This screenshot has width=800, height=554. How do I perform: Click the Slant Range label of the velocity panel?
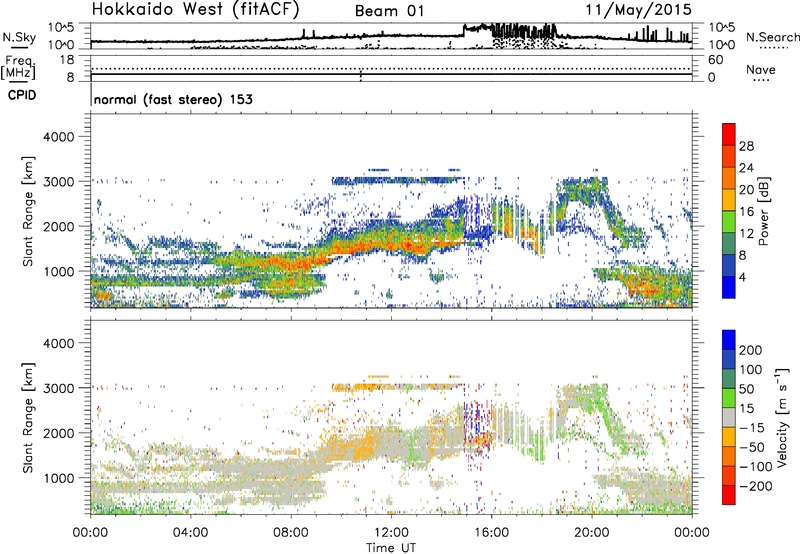click(x=28, y=417)
